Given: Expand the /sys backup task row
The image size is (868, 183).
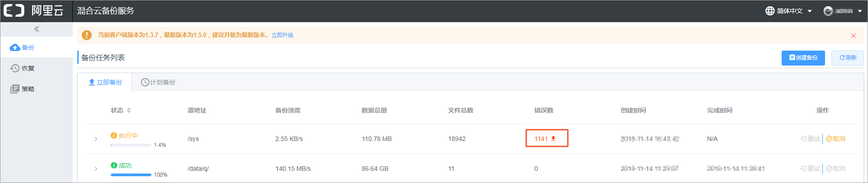Looking at the screenshot, I should [x=96, y=139].
